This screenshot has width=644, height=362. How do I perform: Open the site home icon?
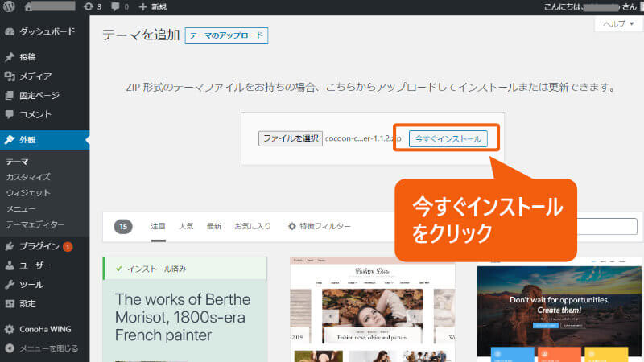coord(28,6)
